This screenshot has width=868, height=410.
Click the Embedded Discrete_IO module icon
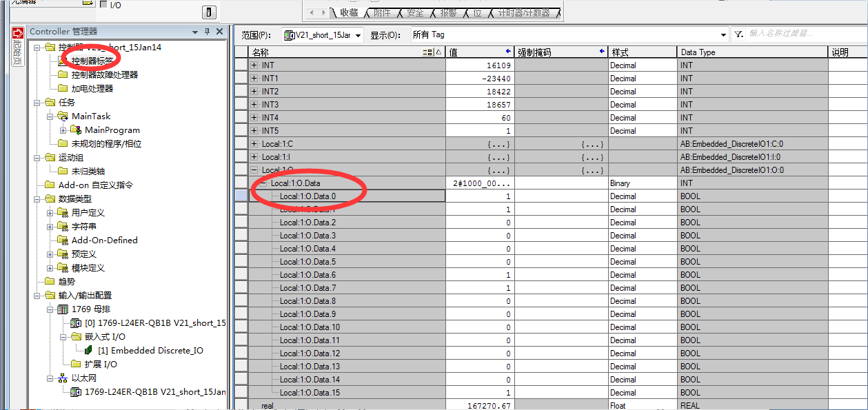pyautogui.click(x=89, y=351)
